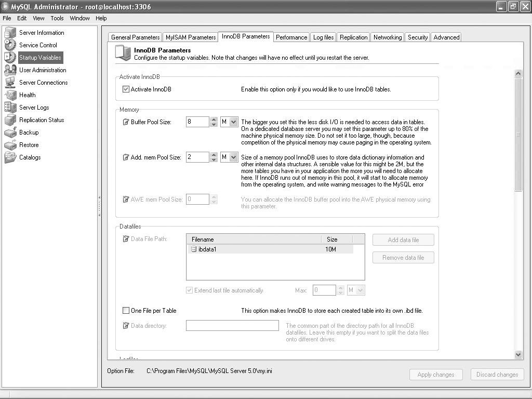The height and width of the screenshot is (399, 532).
Task: Select the InnoDB Parameters tab
Action: (x=246, y=36)
